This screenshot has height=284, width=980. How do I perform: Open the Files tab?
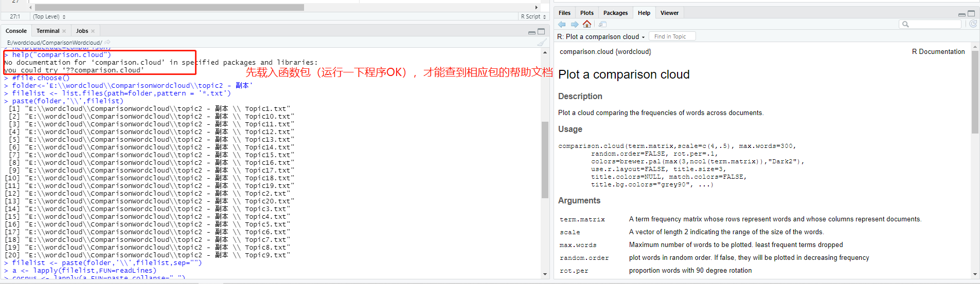click(564, 13)
